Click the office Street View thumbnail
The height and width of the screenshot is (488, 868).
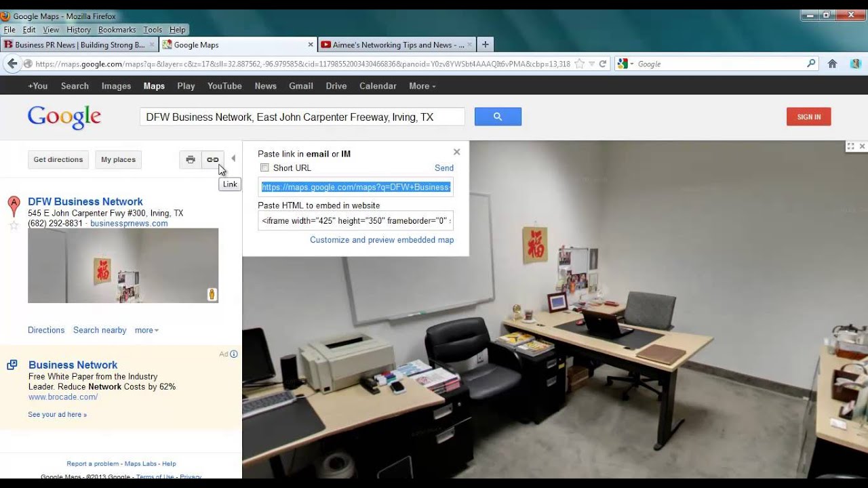123,266
